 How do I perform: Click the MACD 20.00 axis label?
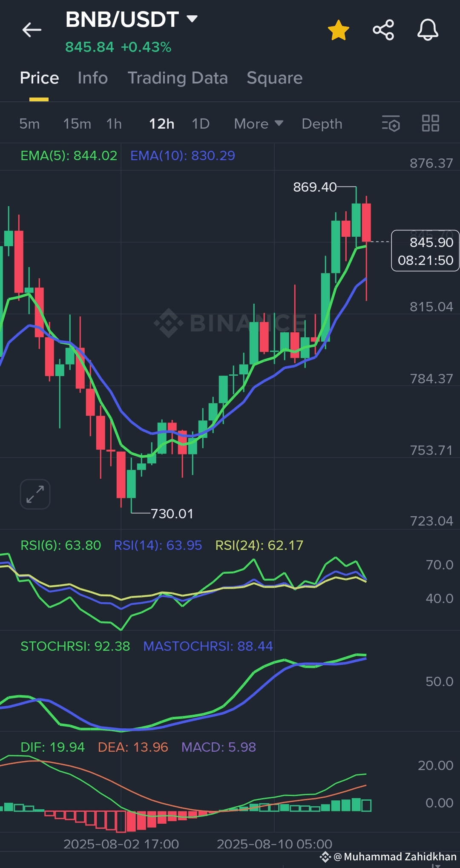[435, 766]
